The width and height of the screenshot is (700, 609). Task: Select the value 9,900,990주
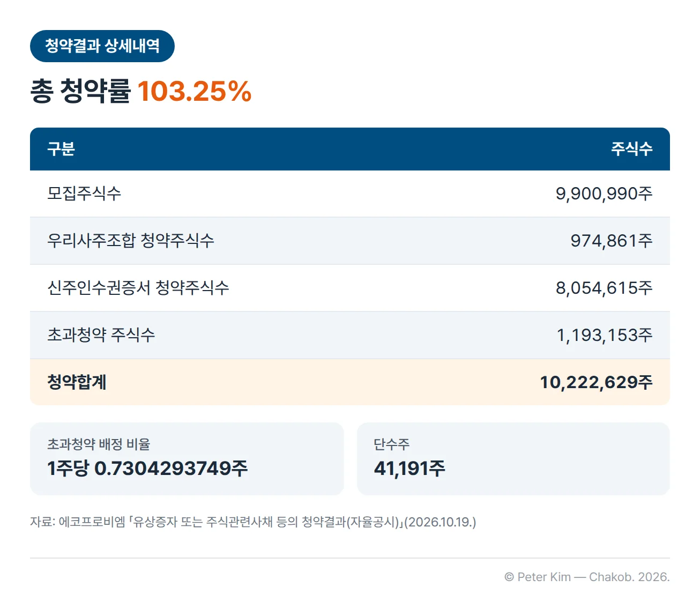[x=604, y=194]
